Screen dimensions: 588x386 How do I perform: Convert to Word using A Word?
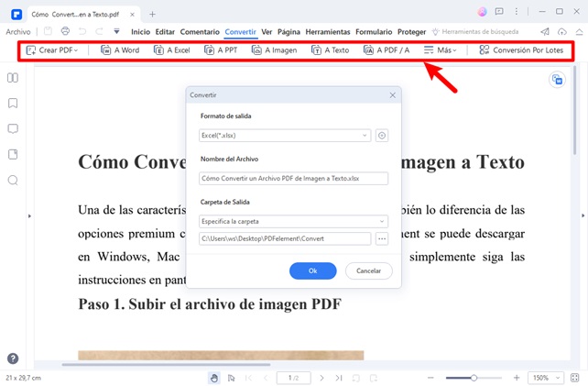click(120, 50)
